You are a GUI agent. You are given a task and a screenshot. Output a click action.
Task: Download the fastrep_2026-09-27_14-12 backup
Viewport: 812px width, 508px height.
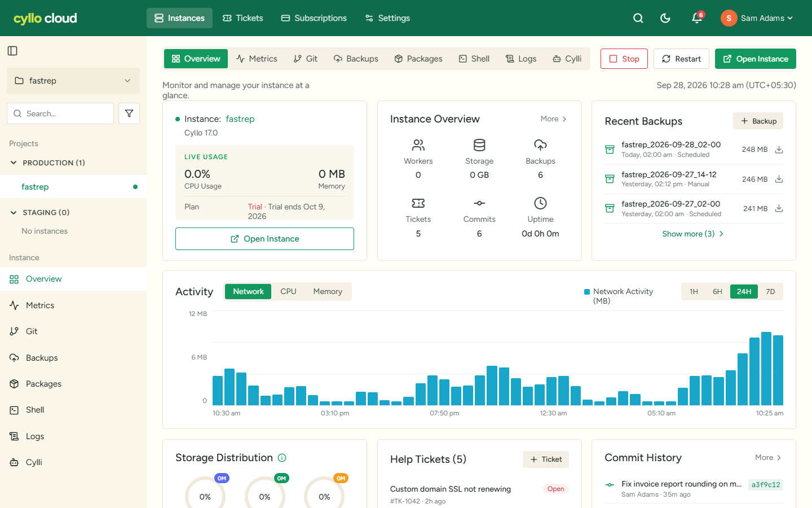(x=779, y=179)
